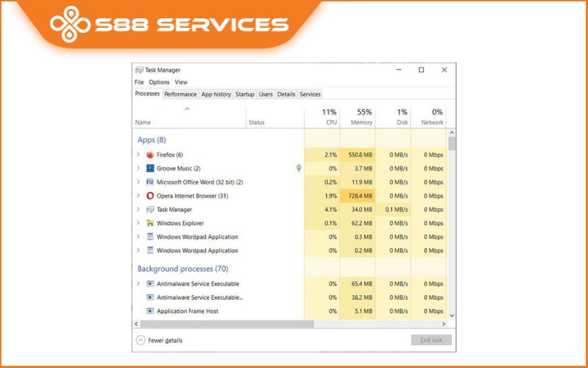This screenshot has height=368, width=588.
Task: Click Microsoft Office Word's 11.9 MB value
Action: pyautogui.click(x=362, y=182)
